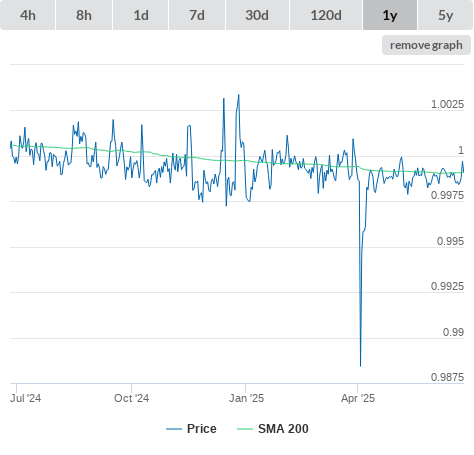Click the Oct '24 axis label
This screenshot has width=474, height=455.
tap(132, 398)
